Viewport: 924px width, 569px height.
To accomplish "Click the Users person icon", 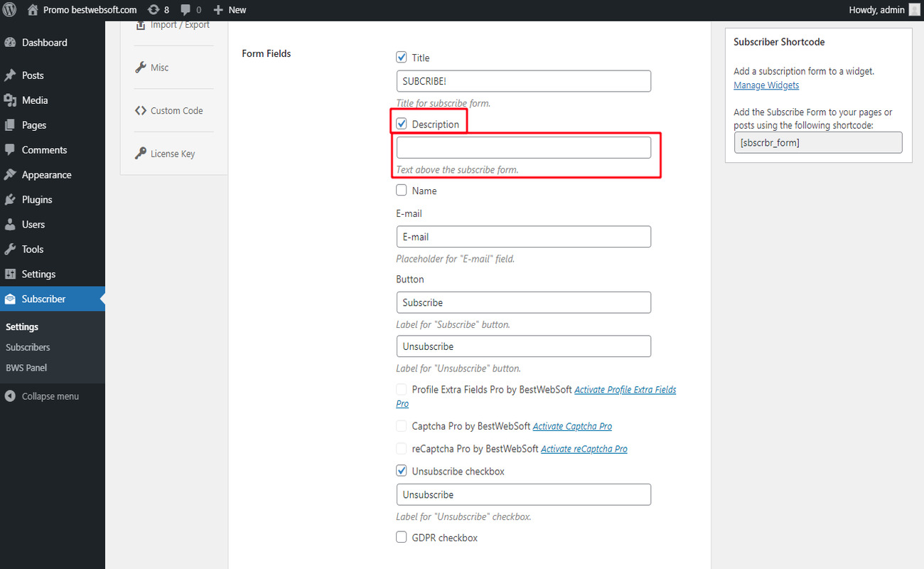I will [x=10, y=225].
